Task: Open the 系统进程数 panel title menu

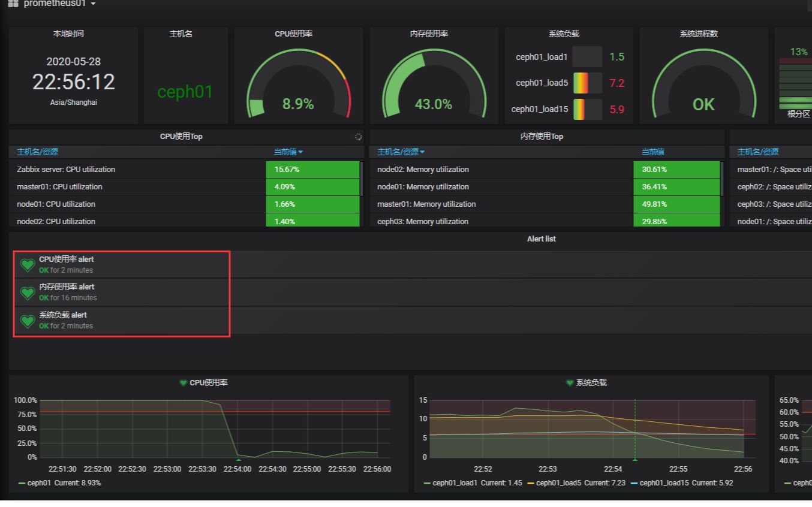Action: pos(699,34)
